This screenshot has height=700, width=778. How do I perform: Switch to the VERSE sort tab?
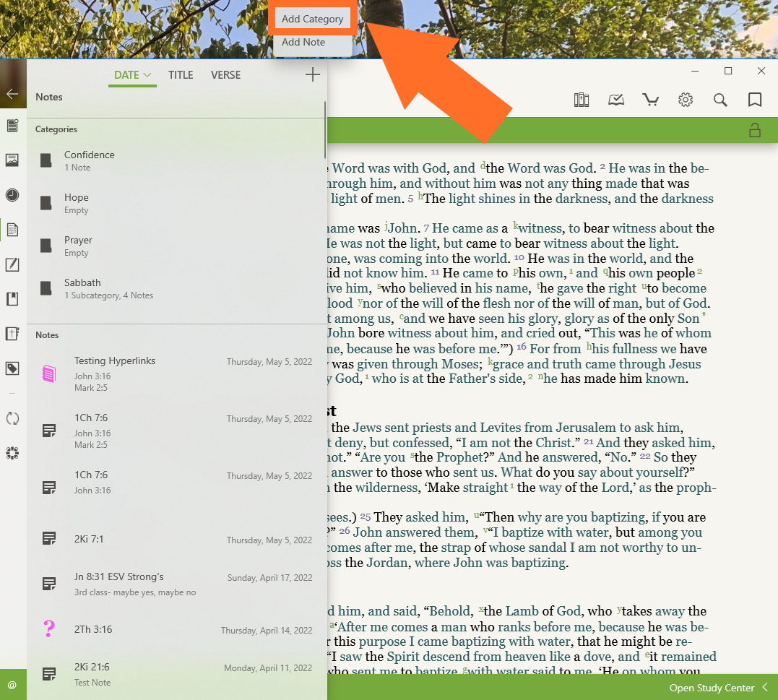226,75
